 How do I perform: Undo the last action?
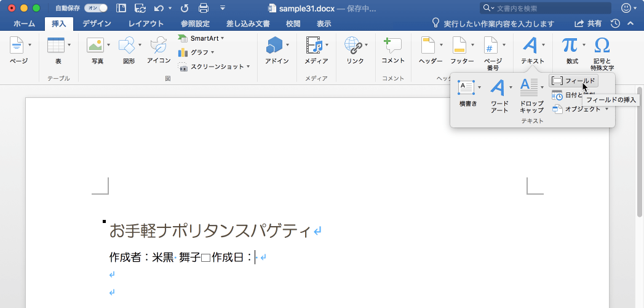pyautogui.click(x=159, y=8)
